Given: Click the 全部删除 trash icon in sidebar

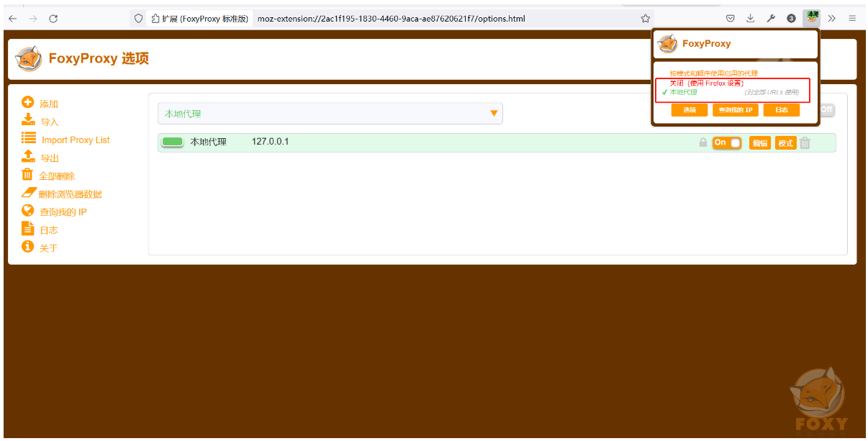Looking at the screenshot, I should 27,175.
